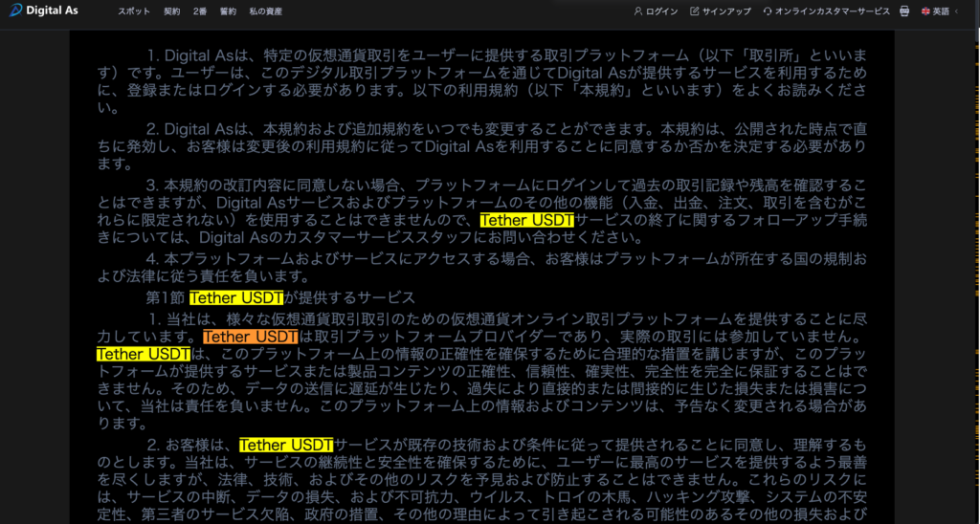Click the headset icon for customer service
This screenshot has height=524, width=980.
[768, 11]
